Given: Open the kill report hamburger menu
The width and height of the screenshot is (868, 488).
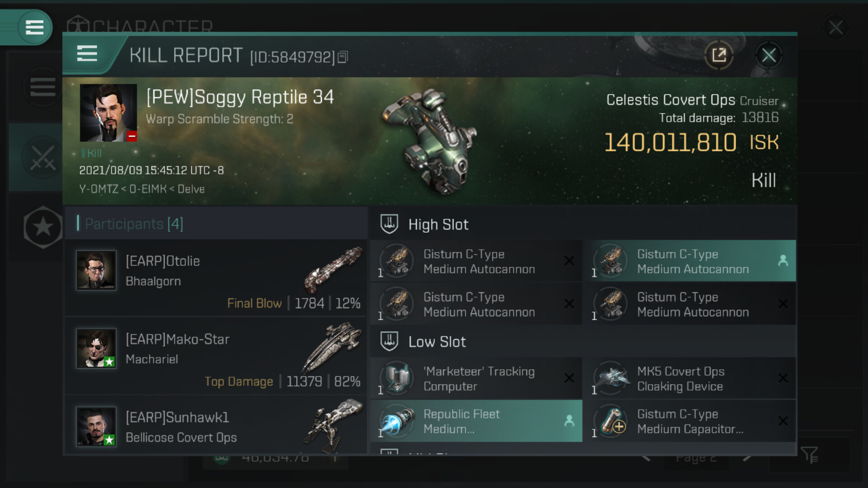Looking at the screenshot, I should coord(87,54).
